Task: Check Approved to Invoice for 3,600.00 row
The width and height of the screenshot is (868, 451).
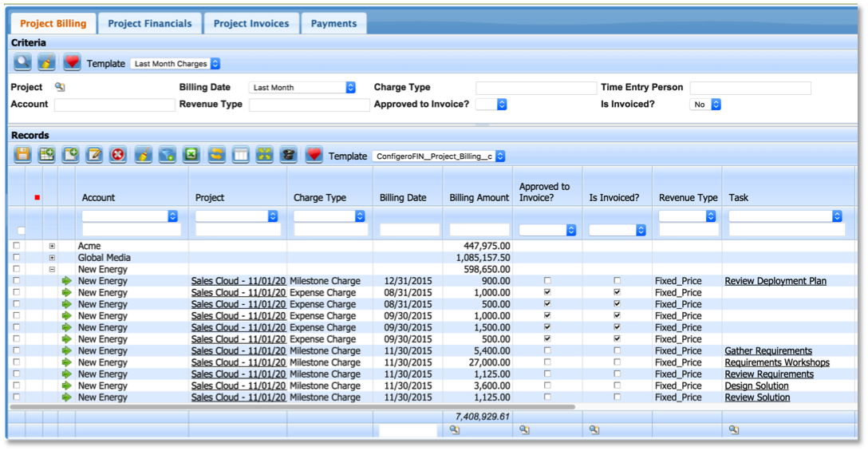Action: pos(547,385)
